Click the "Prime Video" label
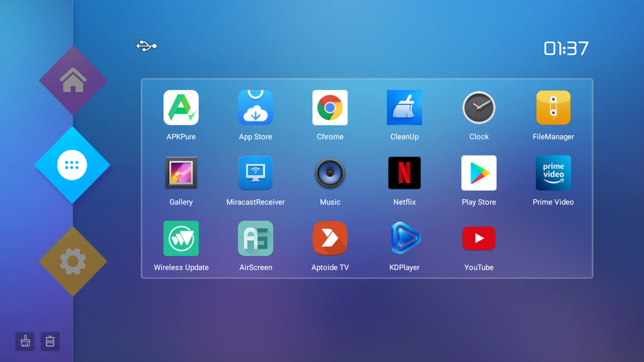Screen dimensions: 644x362 553,202
